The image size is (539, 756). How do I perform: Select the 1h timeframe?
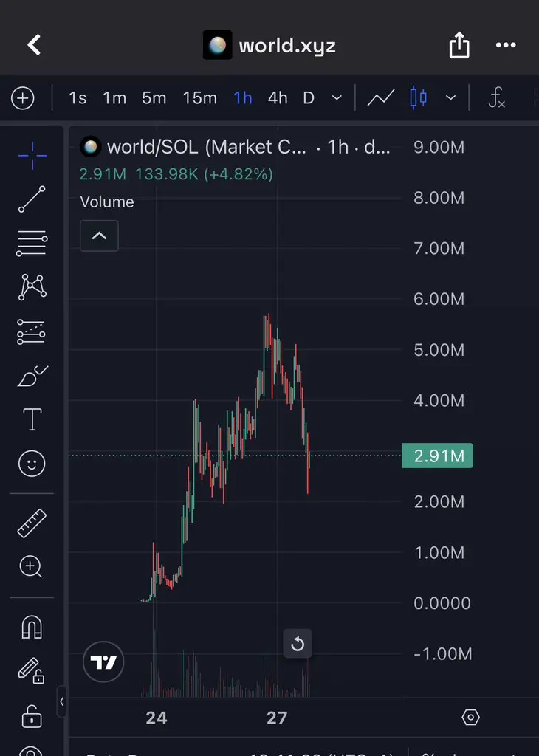pos(243,98)
